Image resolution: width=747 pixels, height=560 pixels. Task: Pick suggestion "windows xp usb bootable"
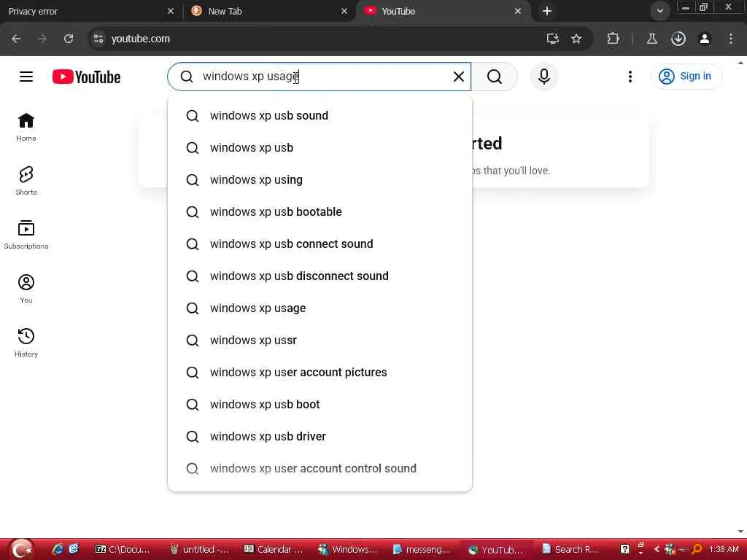point(320,212)
